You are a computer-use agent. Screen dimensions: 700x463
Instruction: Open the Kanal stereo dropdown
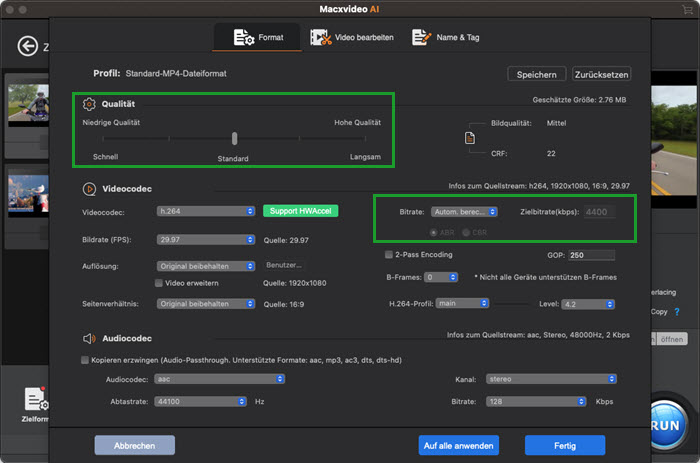click(x=551, y=379)
